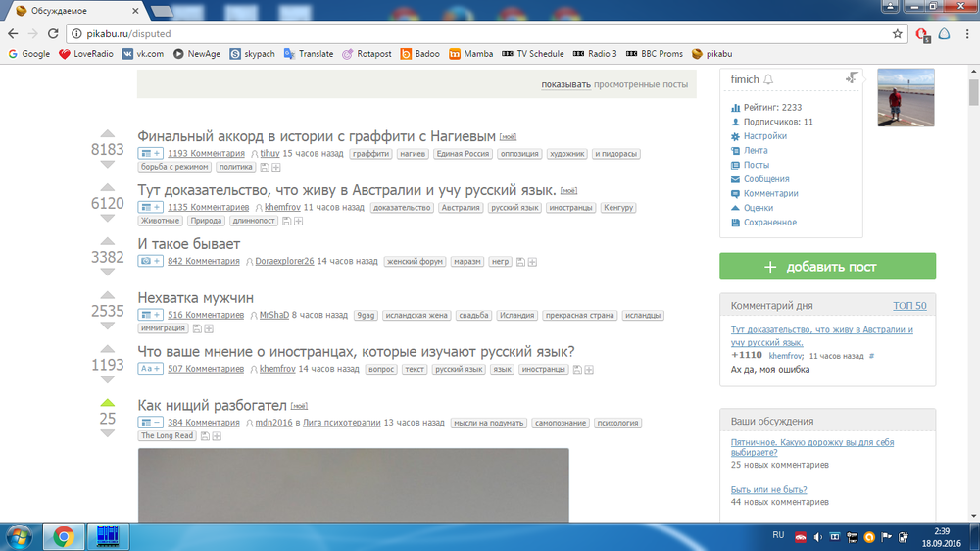
Task: Bookmark this page with the star icon
Action: point(897,33)
